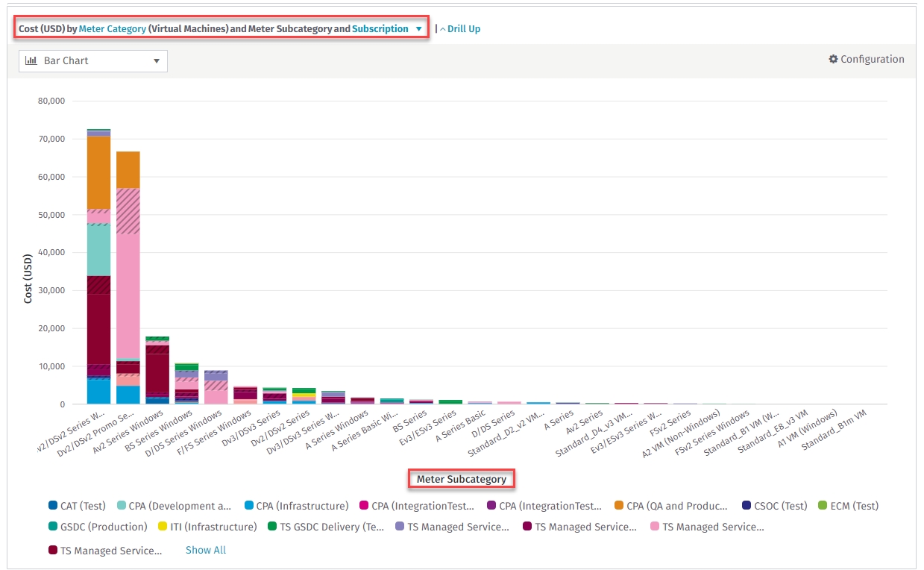924x570 pixels.
Task: Click the bar chart icon in chart selector
Action: [31, 61]
